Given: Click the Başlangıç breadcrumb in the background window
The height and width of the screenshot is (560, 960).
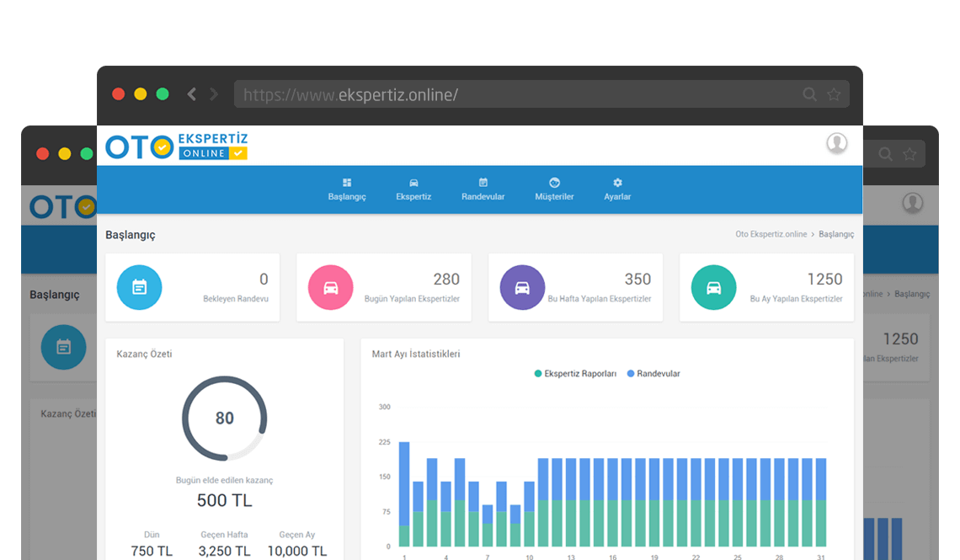Looking at the screenshot, I should pyautogui.click(x=912, y=295).
